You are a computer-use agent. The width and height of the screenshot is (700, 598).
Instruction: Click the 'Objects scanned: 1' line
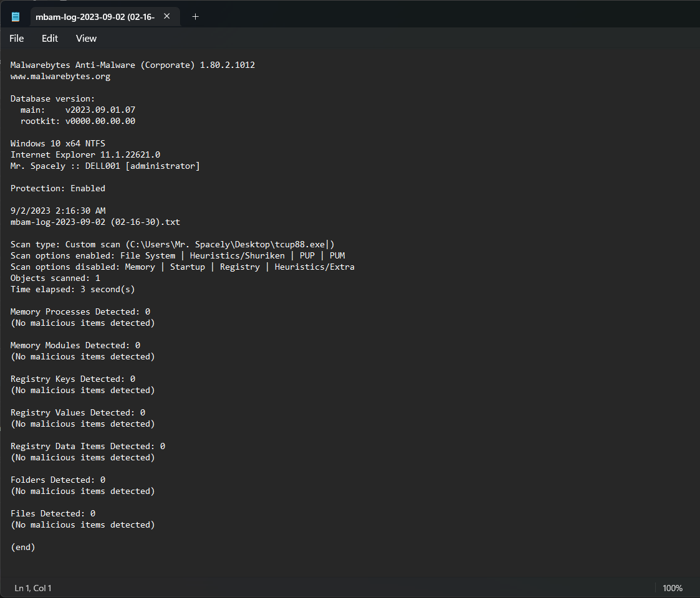55,278
